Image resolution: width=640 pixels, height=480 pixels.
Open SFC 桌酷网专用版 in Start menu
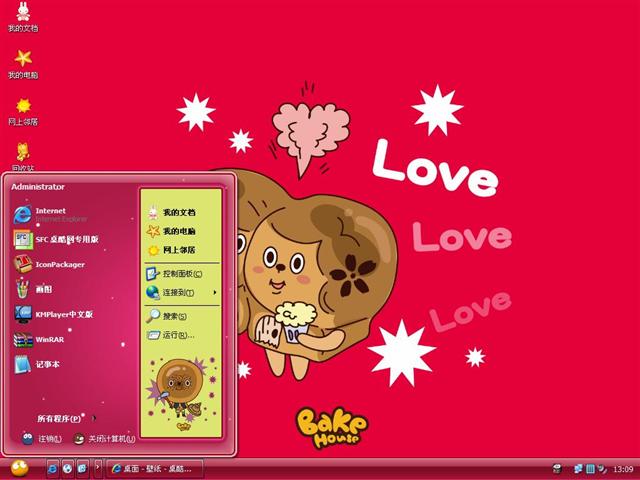click(x=56, y=240)
